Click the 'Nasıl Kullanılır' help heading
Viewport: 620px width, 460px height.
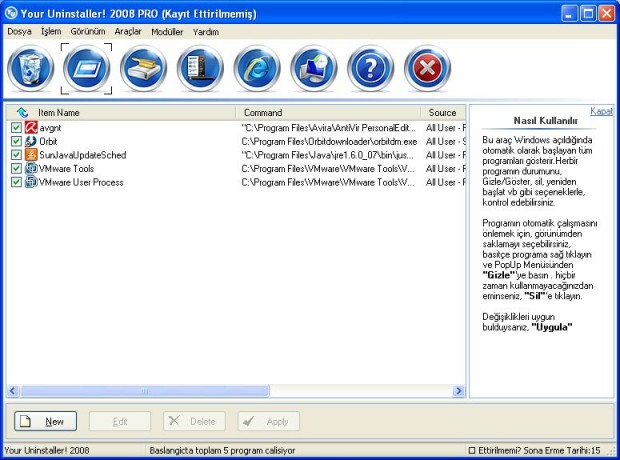[545, 121]
